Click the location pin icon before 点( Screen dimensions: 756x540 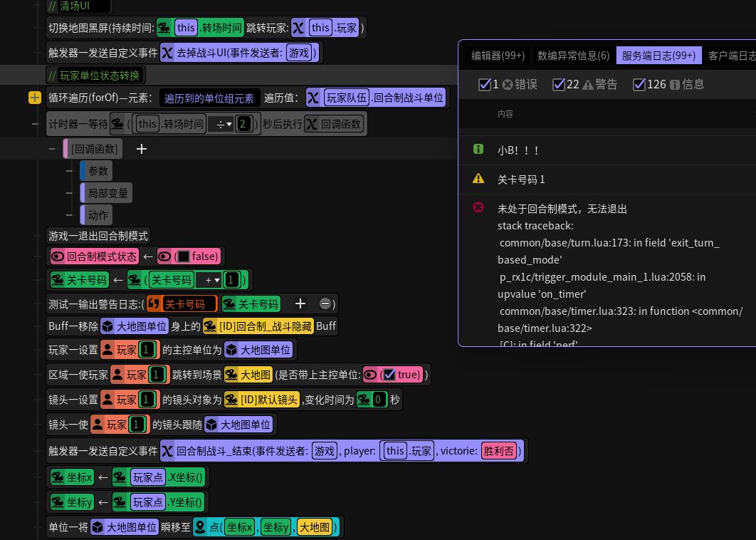(x=199, y=527)
